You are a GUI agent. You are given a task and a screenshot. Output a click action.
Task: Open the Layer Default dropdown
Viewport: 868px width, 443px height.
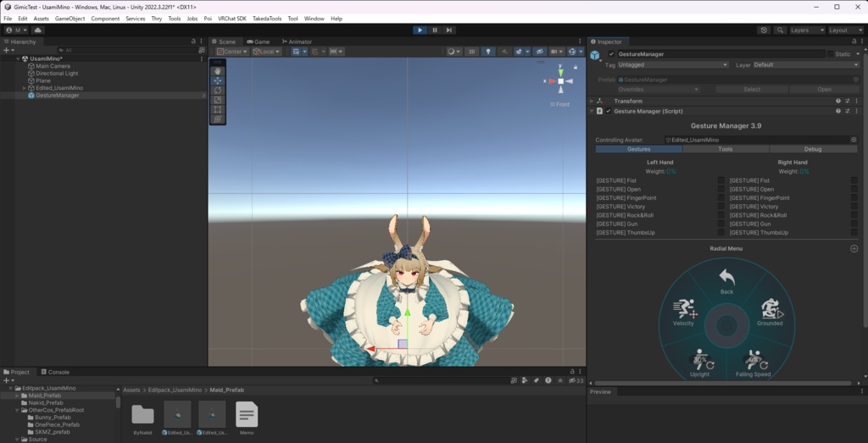tap(806, 64)
